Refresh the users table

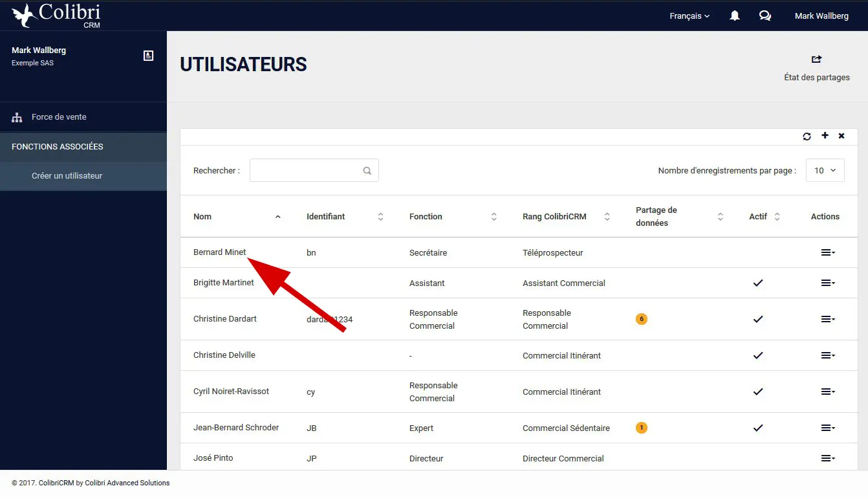tap(807, 136)
